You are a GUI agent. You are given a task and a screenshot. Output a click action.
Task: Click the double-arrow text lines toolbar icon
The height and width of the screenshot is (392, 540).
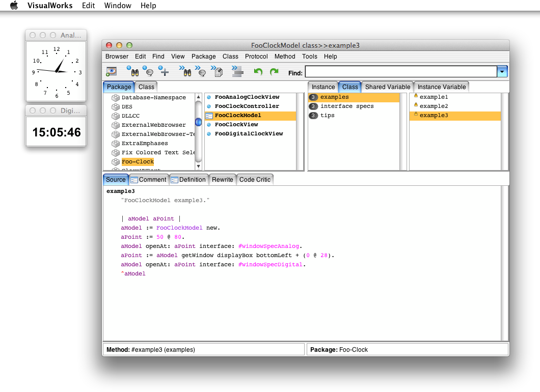pos(237,71)
